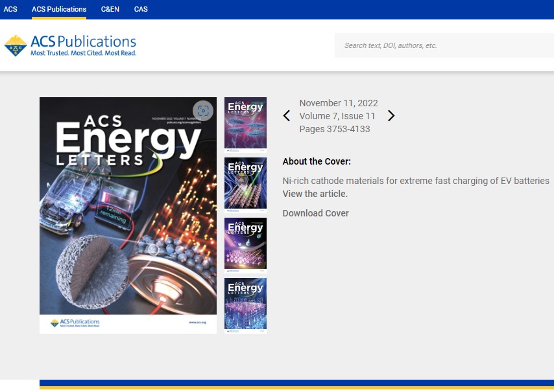Open the C&EN tab

click(x=110, y=9)
